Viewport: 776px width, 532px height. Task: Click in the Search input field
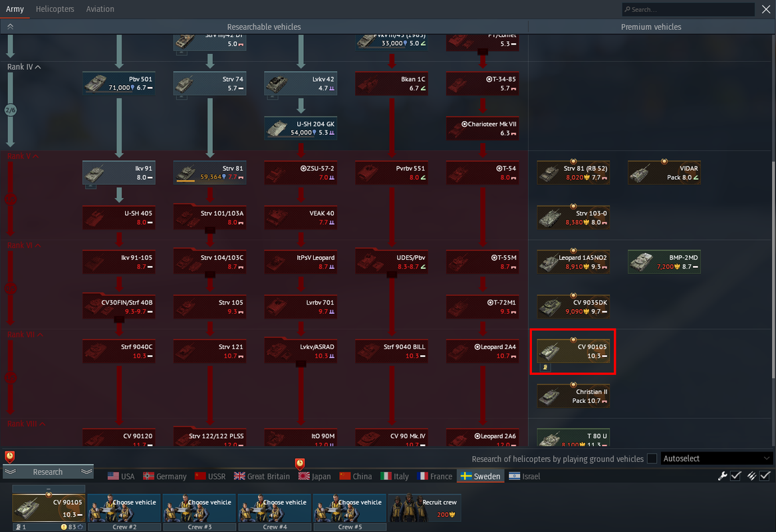coord(688,9)
